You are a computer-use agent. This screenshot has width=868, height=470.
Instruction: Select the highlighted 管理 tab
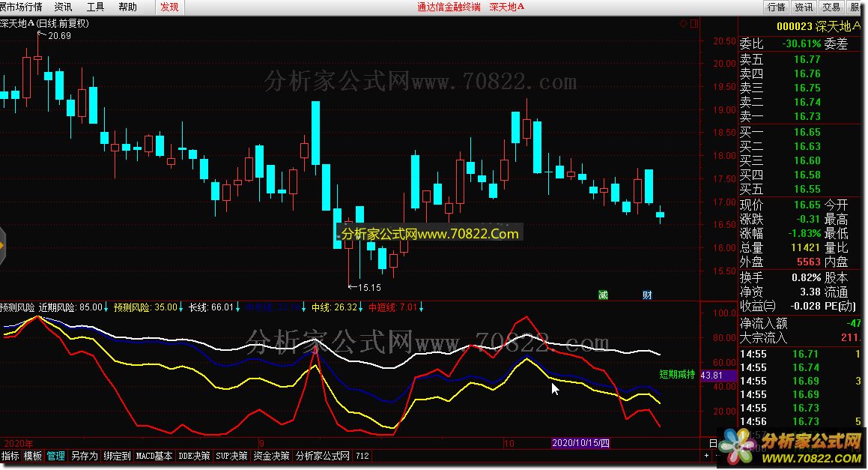tap(56, 457)
